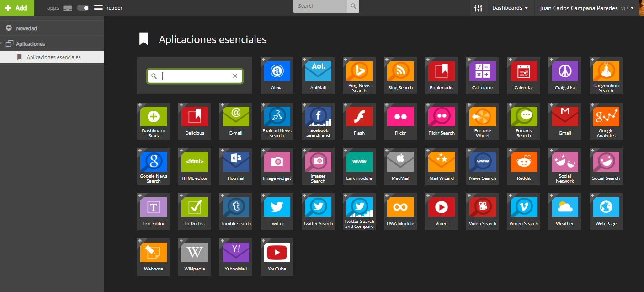This screenshot has width=644, height=292.
Task: Select the Link module app
Action: 359,166
